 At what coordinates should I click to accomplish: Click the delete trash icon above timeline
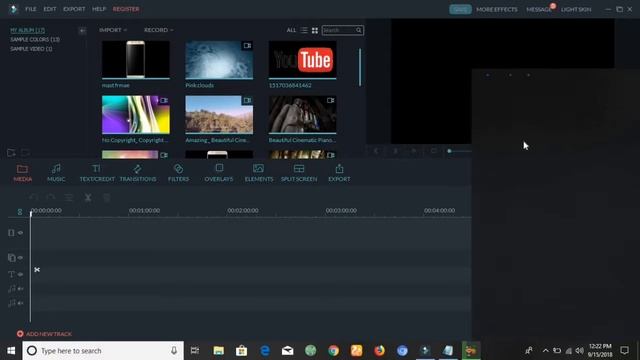coord(107,198)
